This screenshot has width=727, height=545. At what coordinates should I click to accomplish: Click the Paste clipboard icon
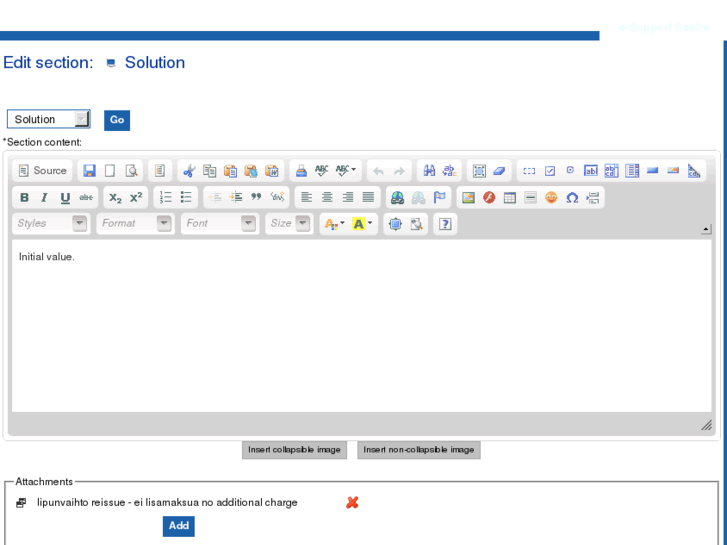point(230,171)
